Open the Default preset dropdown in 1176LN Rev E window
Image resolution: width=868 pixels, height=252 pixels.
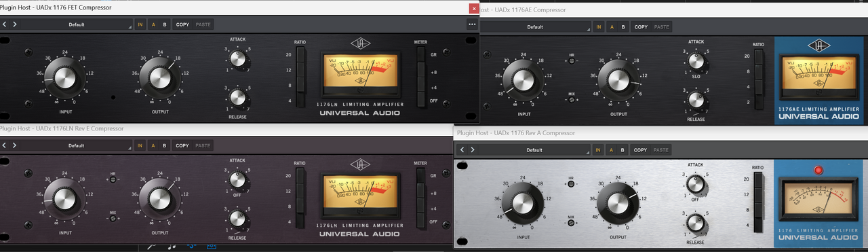76,145
